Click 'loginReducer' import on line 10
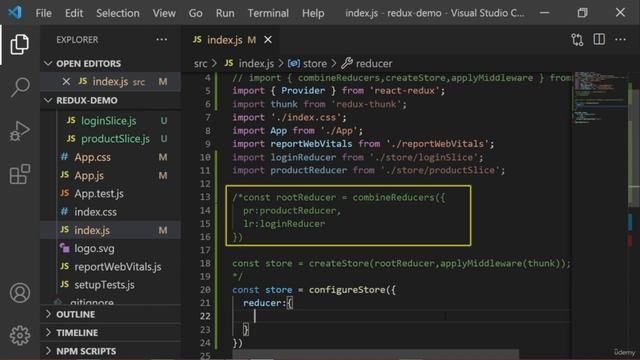 click(303, 157)
